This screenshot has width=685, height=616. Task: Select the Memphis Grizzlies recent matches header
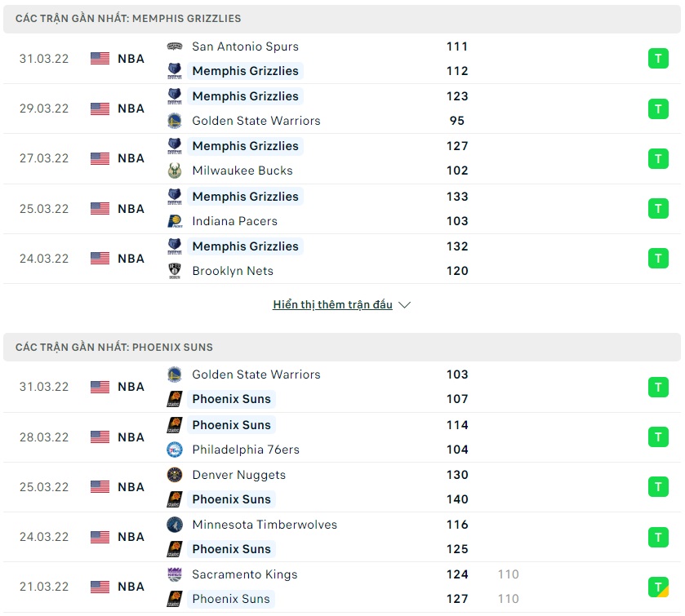[x=128, y=18]
